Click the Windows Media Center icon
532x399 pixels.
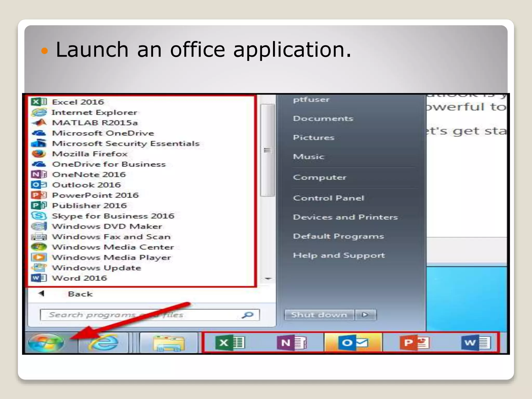pyautogui.click(x=39, y=247)
